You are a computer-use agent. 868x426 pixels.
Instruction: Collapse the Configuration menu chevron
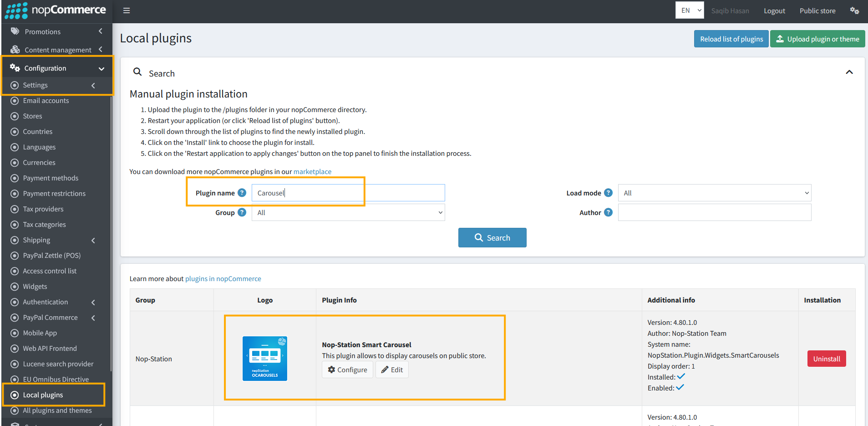[x=102, y=69]
